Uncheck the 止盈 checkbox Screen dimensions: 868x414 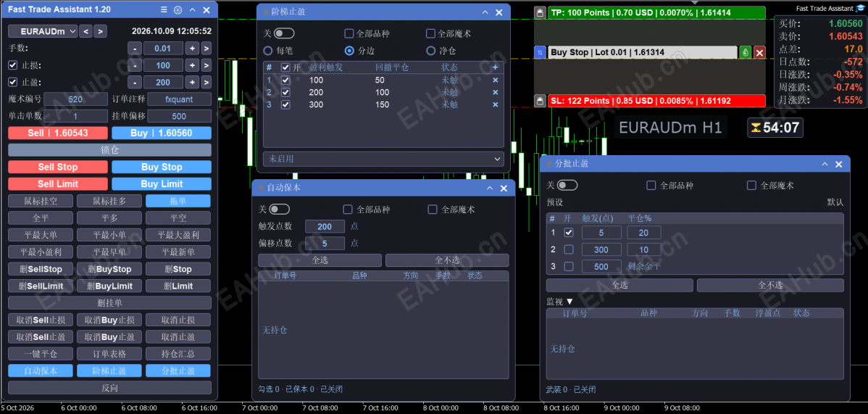pyautogui.click(x=13, y=83)
